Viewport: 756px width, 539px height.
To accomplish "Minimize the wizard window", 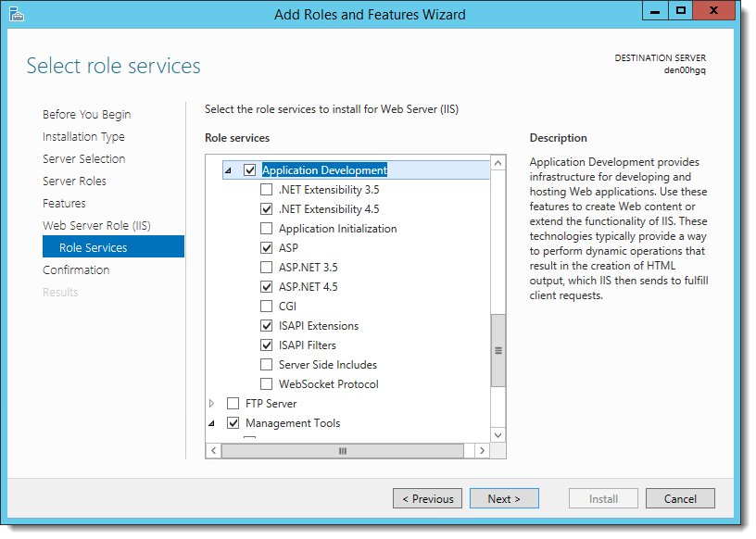I will click(x=655, y=10).
